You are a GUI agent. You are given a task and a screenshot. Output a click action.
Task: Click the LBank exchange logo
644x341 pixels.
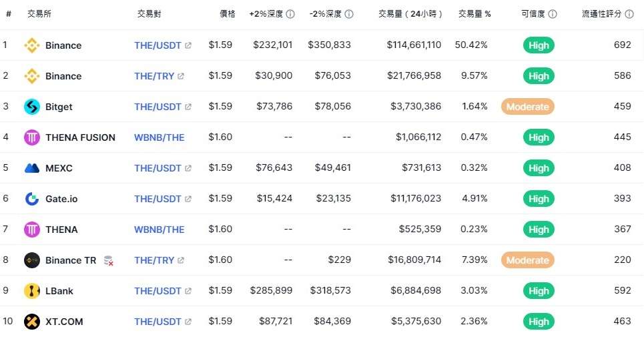pos(32,291)
